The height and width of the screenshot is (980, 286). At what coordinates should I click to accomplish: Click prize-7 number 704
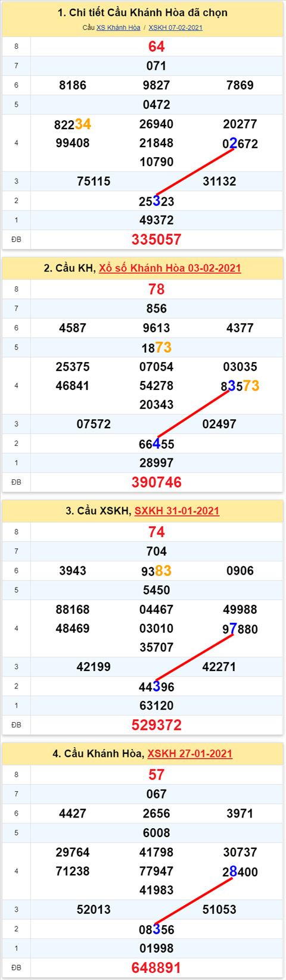pyautogui.click(x=156, y=551)
